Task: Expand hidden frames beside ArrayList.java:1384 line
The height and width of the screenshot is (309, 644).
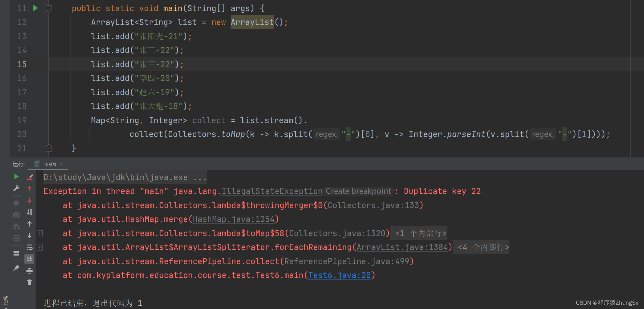Action: click(x=40, y=247)
